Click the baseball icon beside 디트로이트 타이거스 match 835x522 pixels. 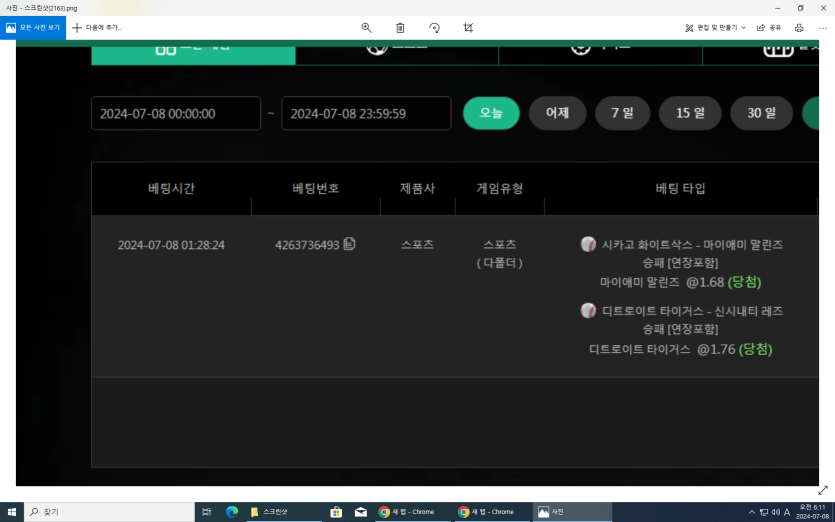pos(588,310)
